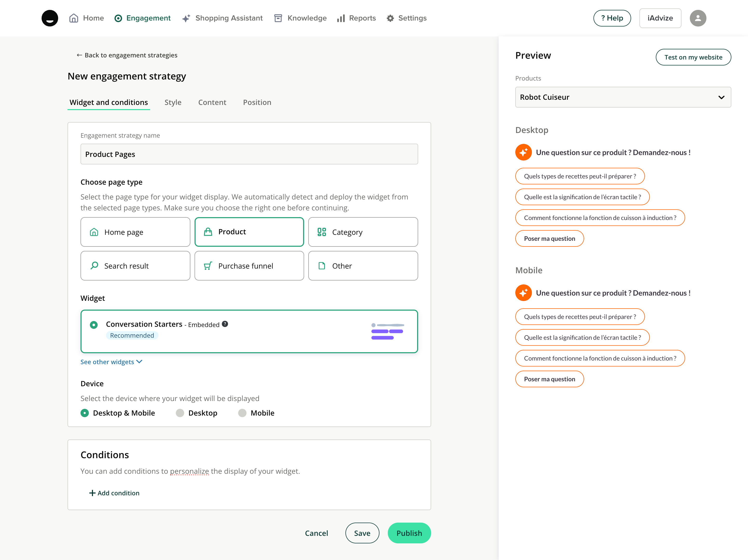
Task: Click the iAdvize black logo icon
Action: tap(50, 18)
